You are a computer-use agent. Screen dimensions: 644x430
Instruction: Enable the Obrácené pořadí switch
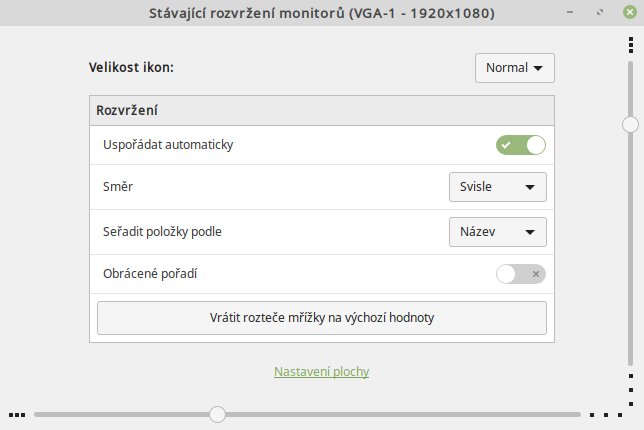pos(521,274)
